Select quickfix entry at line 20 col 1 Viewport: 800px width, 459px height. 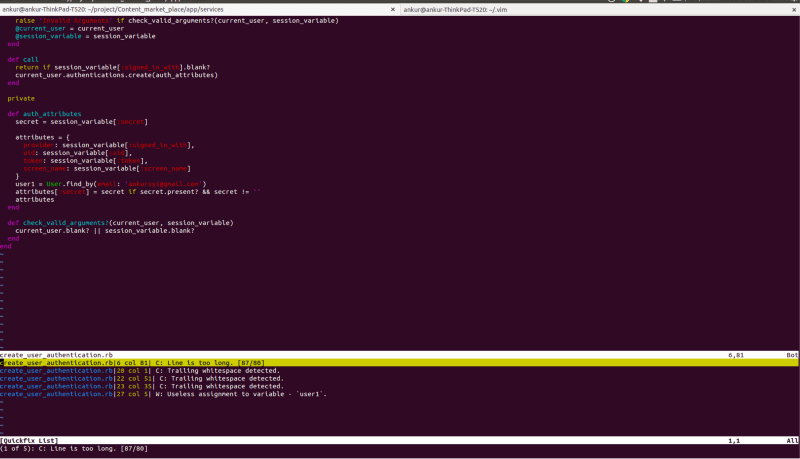140,371
